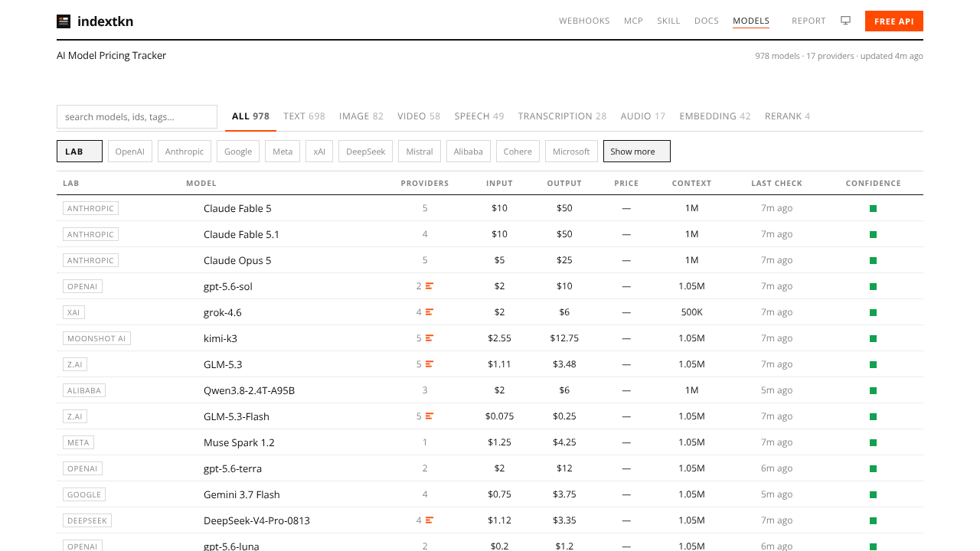Click the DEEPSEEK lab tag in table
This screenshot has width=980, height=551.
[87, 520]
